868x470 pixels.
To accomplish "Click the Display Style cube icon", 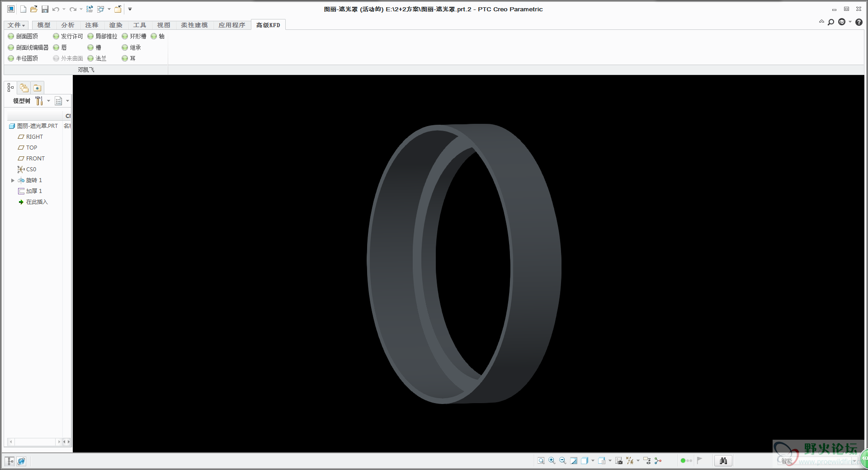I will (584, 461).
